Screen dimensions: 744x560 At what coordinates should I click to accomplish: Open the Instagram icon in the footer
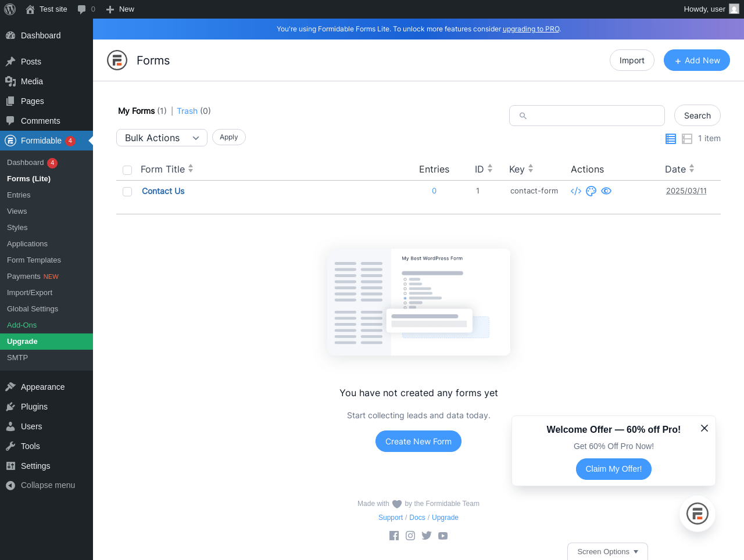[x=410, y=536]
